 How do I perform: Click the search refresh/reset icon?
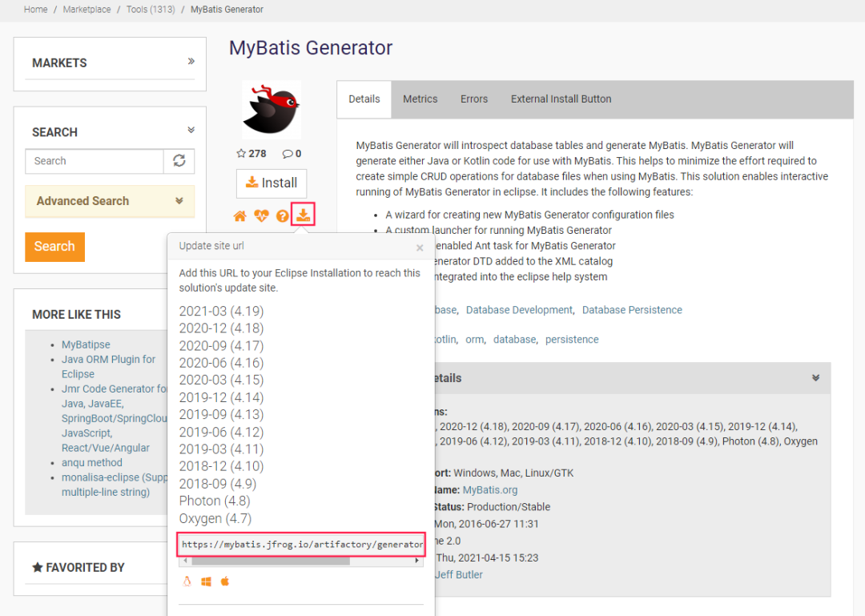pos(179,161)
